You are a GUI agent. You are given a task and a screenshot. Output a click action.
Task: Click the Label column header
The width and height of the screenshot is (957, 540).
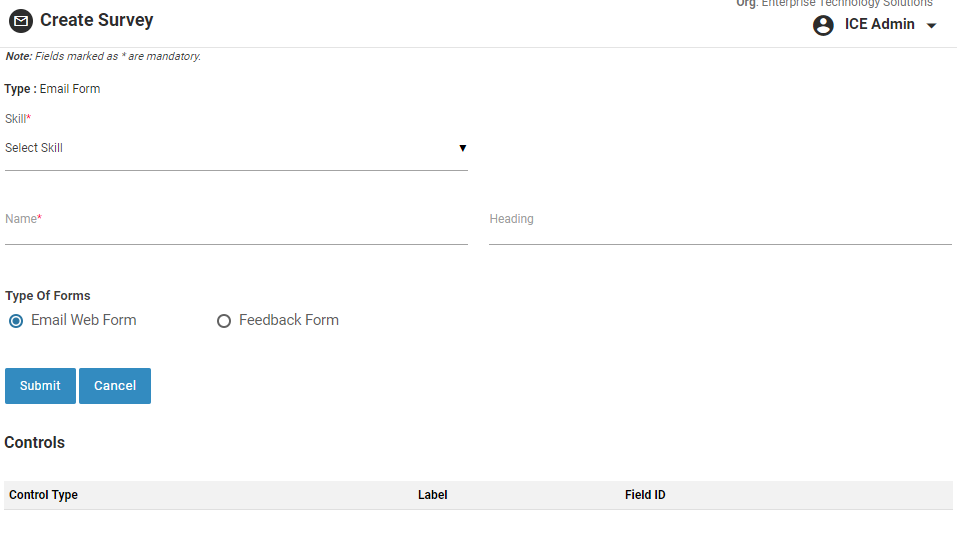point(432,495)
